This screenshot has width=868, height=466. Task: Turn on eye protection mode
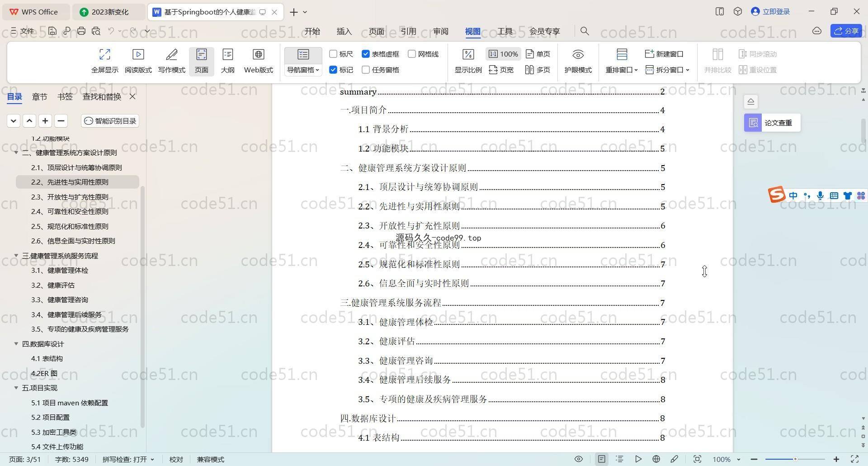[578, 62]
